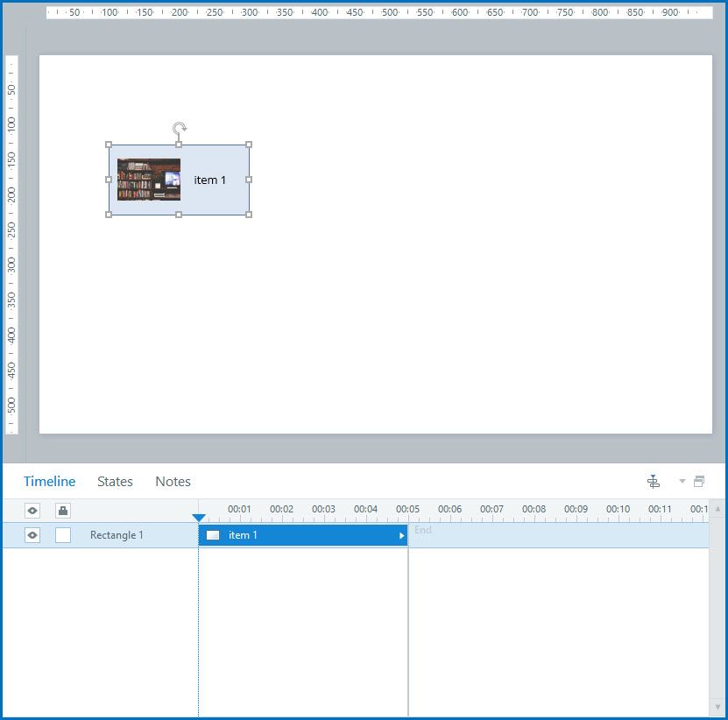728x720 pixels.
Task: Click the bookshelf image inside the rectangle
Action: pyautogui.click(x=149, y=180)
